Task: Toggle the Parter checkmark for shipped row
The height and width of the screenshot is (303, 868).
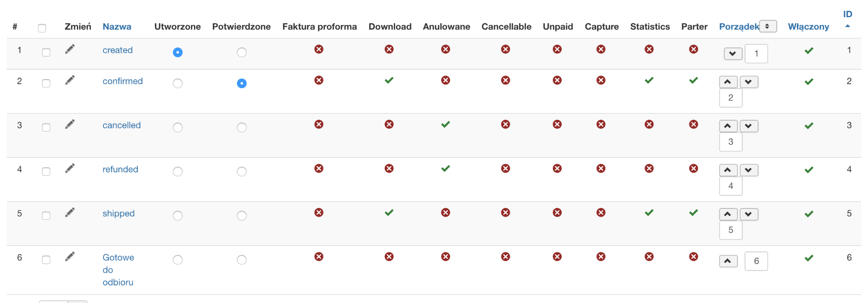Action: (x=693, y=213)
